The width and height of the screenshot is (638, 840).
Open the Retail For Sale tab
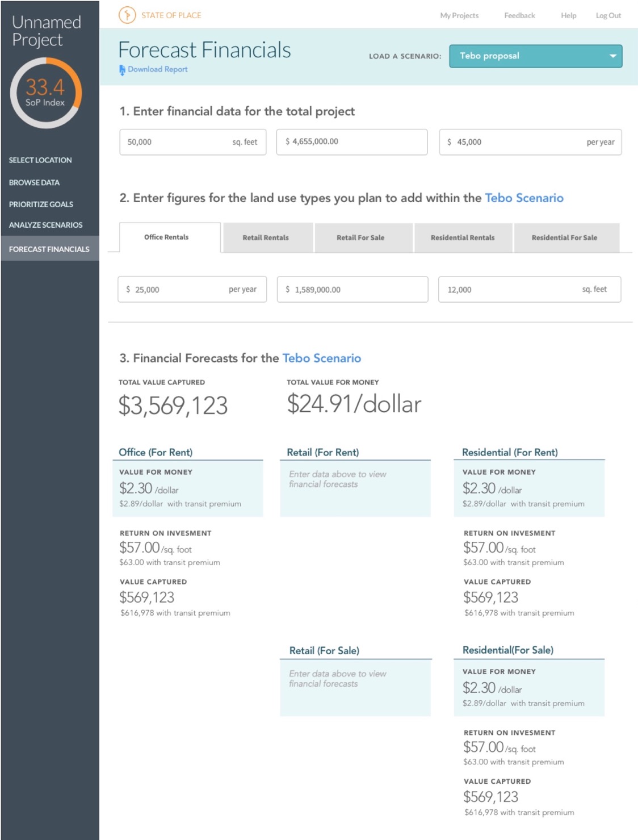click(360, 237)
